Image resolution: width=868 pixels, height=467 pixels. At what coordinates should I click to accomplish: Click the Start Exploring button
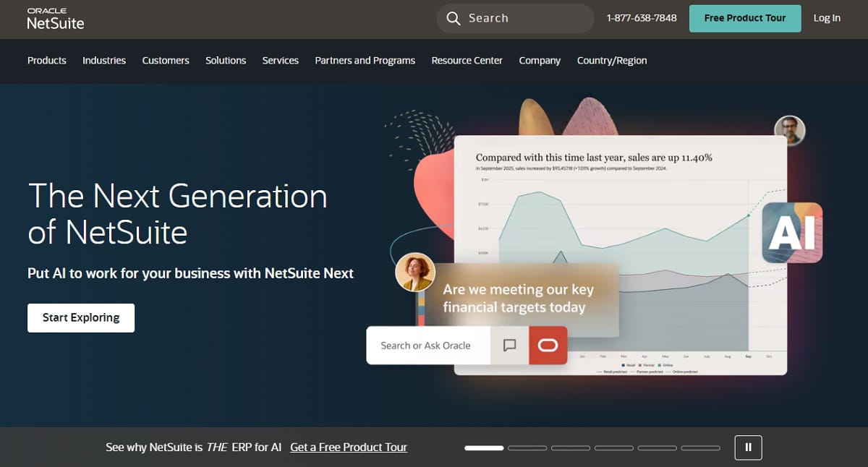point(81,317)
